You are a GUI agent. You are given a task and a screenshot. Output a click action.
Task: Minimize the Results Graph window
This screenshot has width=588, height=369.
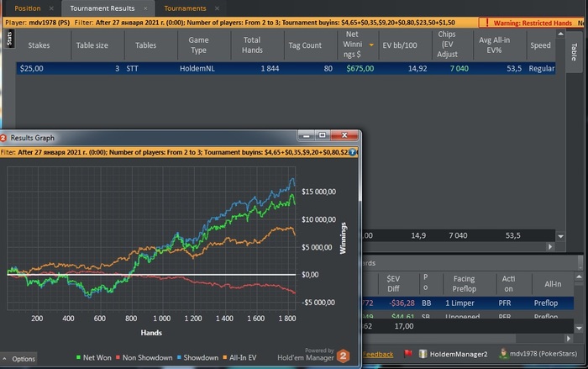307,135
